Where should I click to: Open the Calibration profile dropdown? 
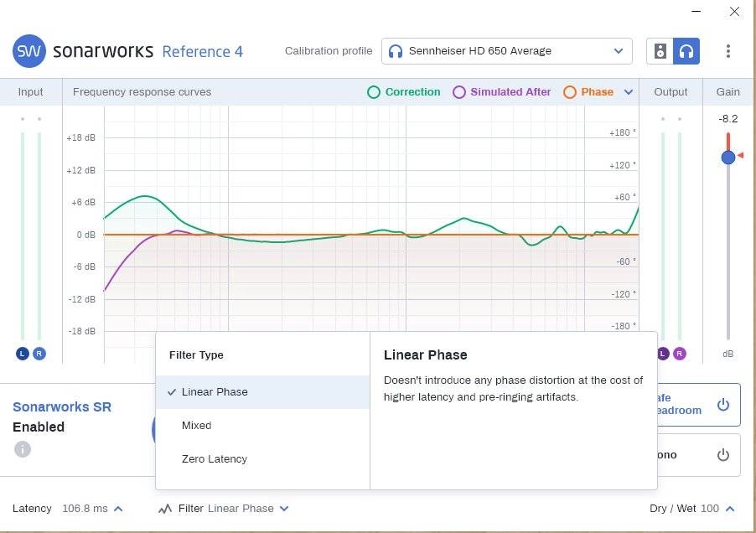(507, 51)
